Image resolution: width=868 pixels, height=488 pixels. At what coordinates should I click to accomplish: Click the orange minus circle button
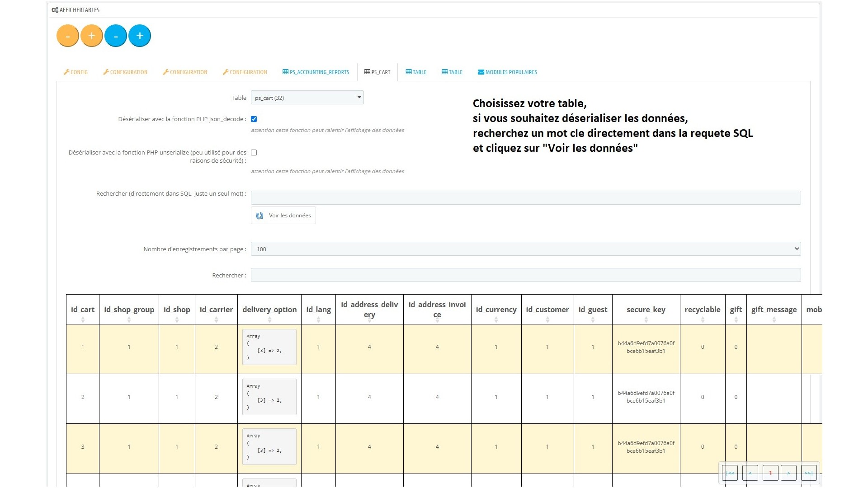coord(68,36)
